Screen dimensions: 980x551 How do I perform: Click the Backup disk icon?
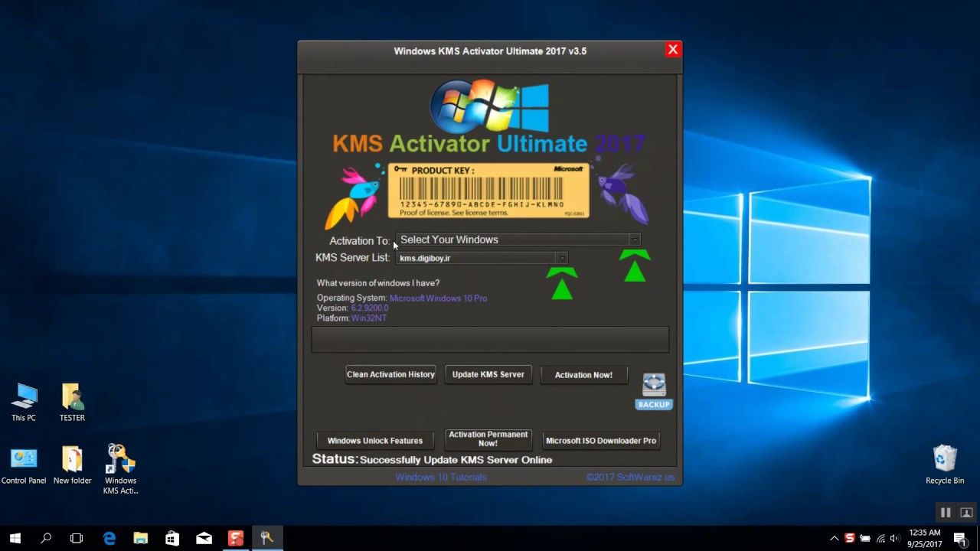pos(654,391)
